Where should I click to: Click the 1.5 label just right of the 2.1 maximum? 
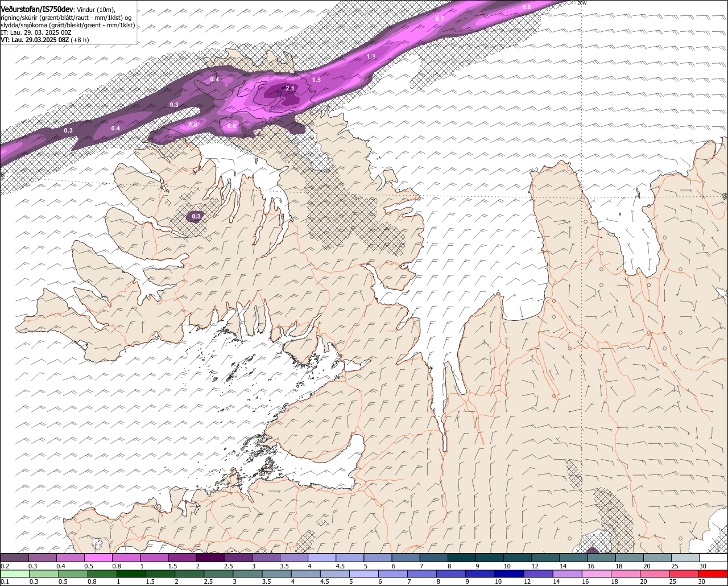click(x=316, y=80)
